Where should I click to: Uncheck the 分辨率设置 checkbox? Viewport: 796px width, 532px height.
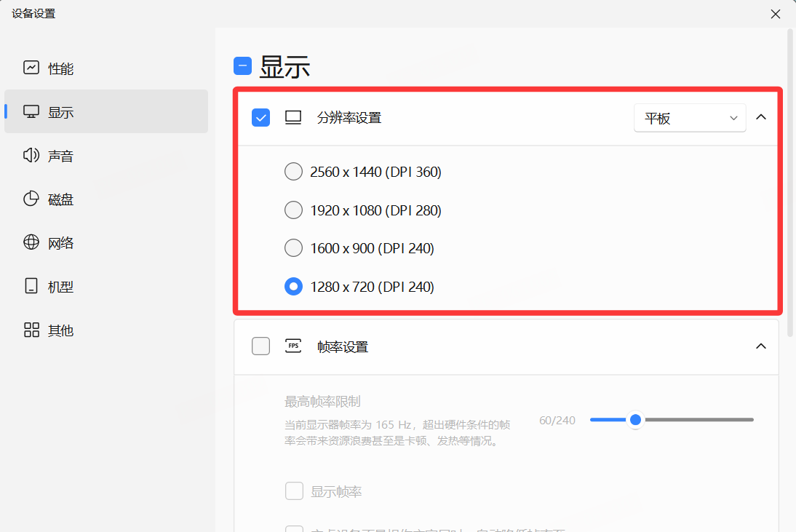click(x=260, y=117)
